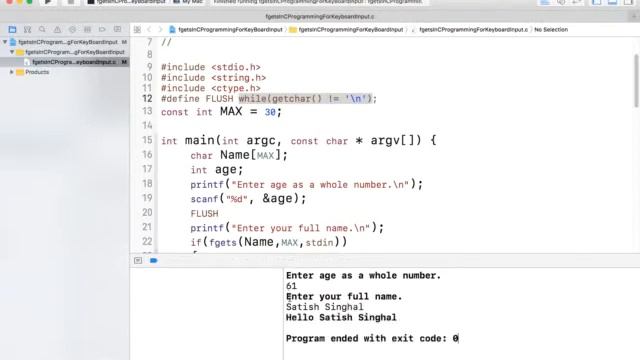Toggle the Debug area visibility
Image resolution: width=640 pixels, height=360 pixels.
point(612,2)
